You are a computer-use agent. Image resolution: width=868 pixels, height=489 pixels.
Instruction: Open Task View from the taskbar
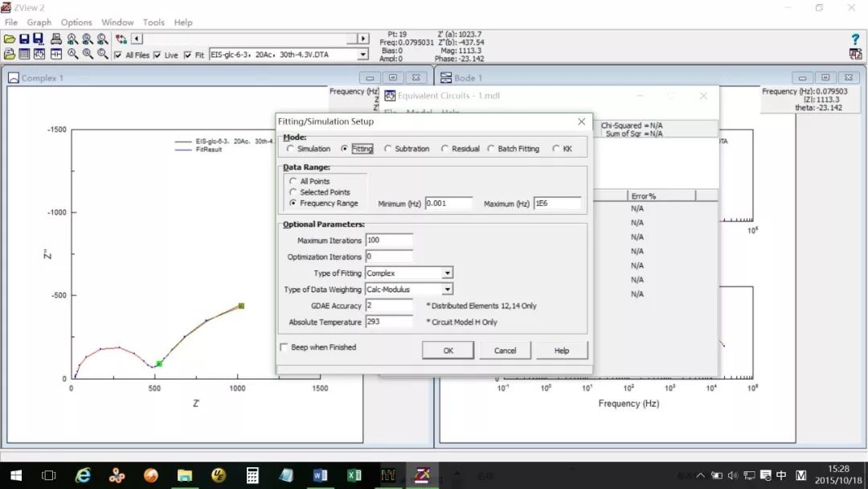(49, 475)
